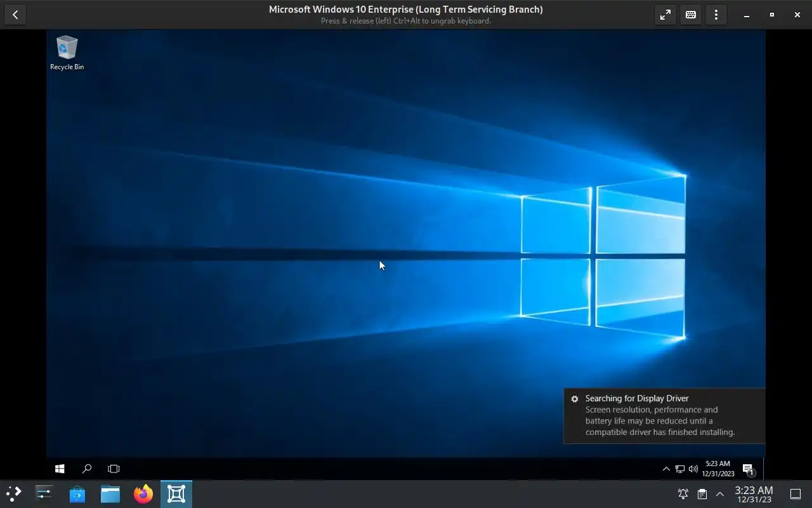
Task: Show hidden icons in Windows system tray
Action: click(666, 469)
